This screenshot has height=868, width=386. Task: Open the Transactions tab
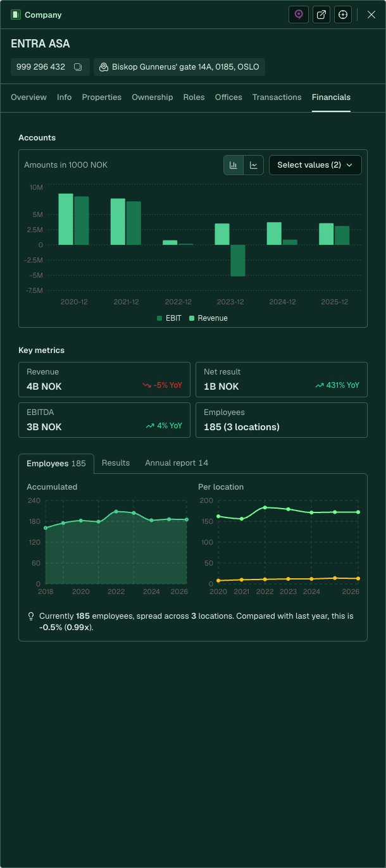[277, 97]
